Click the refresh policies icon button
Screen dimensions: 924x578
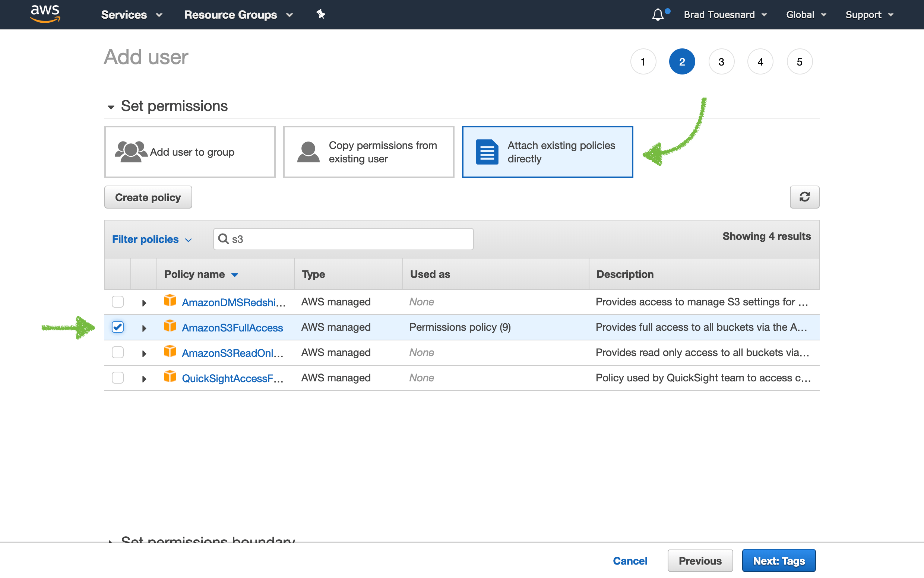[x=804, y=197]
